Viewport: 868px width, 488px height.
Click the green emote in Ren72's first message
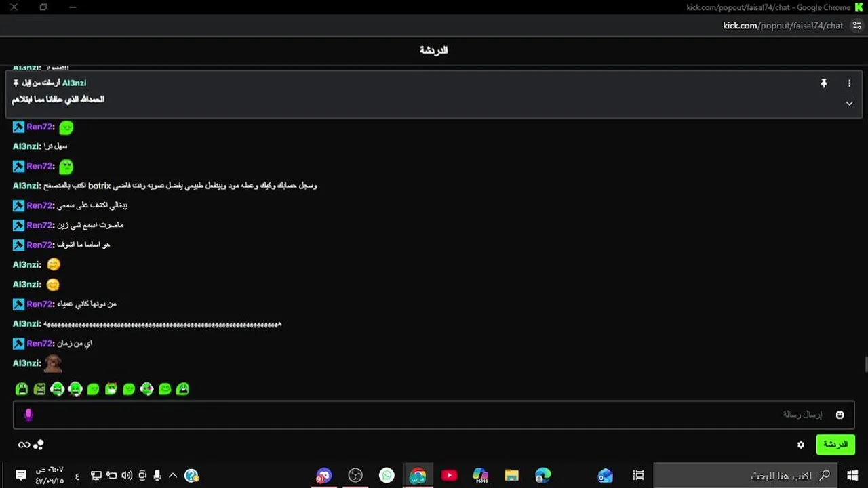click(x=66, y=127)
